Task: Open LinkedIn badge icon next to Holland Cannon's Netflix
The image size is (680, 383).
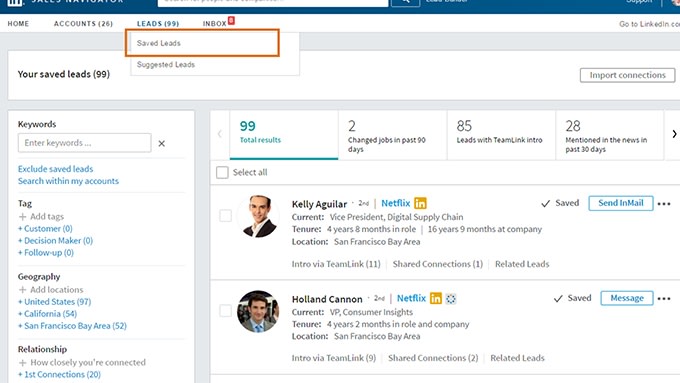Action: (435, 298)
